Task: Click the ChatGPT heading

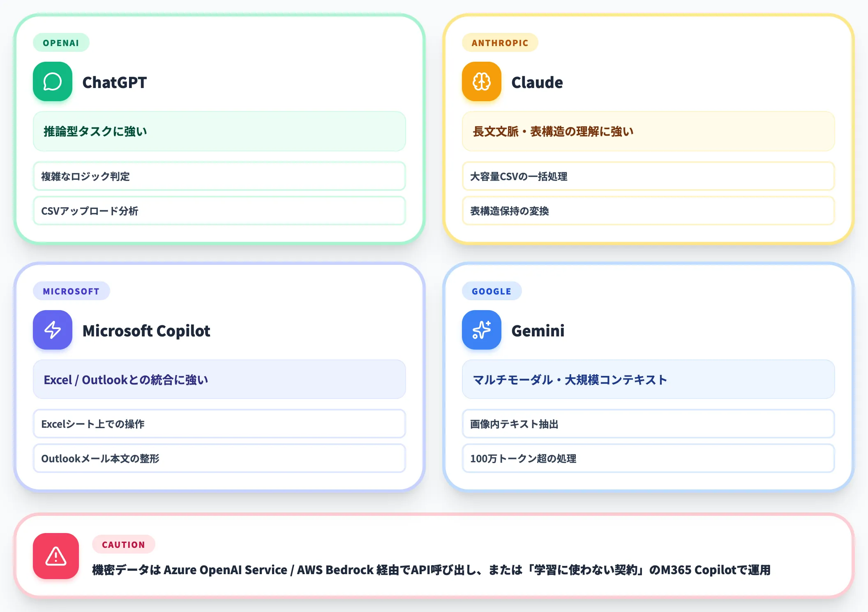Action: 115,82
